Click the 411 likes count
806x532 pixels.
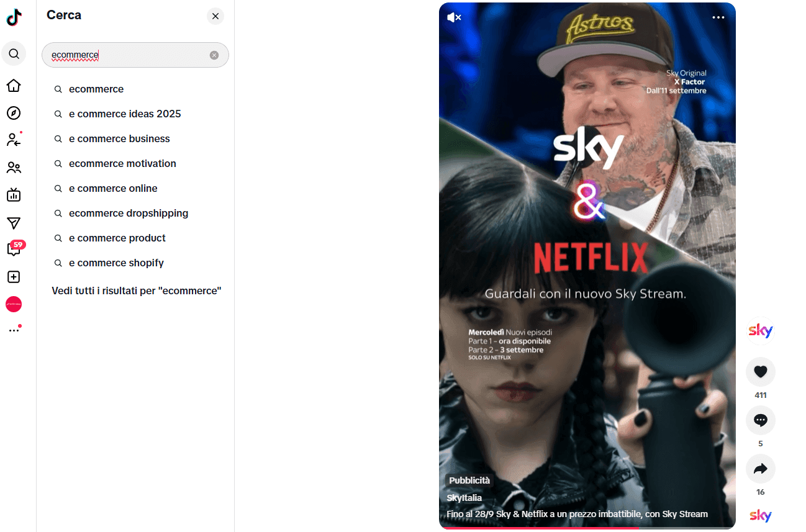coord(761,395)
